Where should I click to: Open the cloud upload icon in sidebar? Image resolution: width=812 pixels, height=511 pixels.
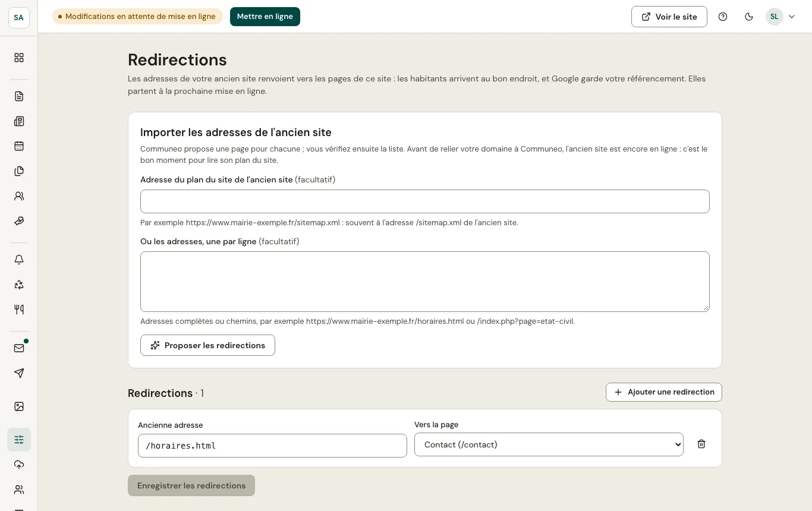pyautogui.click(x=19, y=465)
